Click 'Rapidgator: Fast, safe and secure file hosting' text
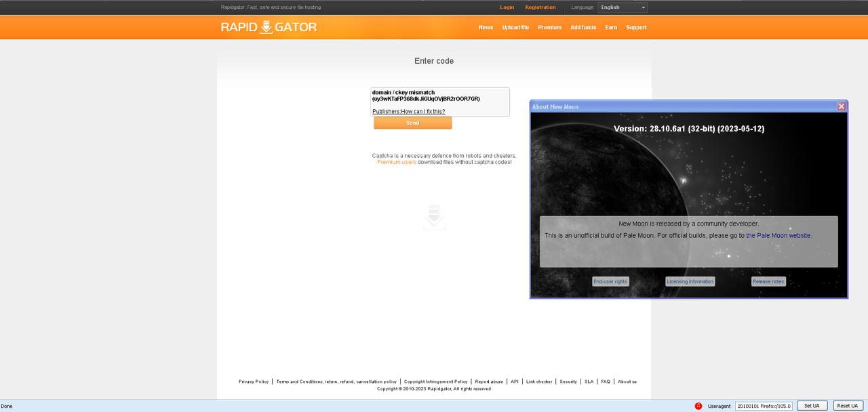 point(271,7)
